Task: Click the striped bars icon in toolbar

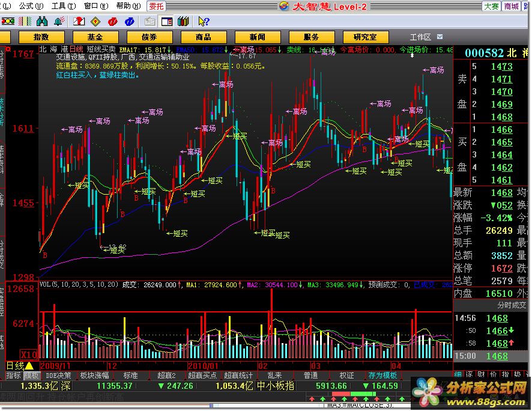Action: click(x=25, y=22)
